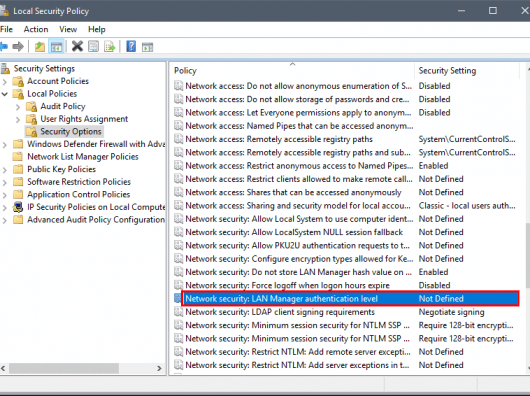Expand the User Rights Assignment node

[x=18, y=119]
